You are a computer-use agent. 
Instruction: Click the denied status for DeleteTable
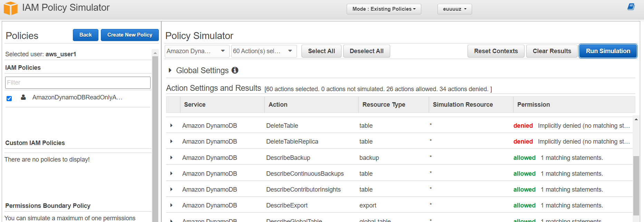coord(523,126)
